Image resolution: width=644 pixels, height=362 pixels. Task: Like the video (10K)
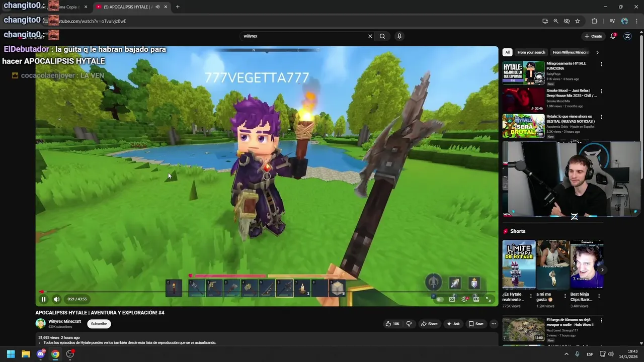tap(392, 324)
